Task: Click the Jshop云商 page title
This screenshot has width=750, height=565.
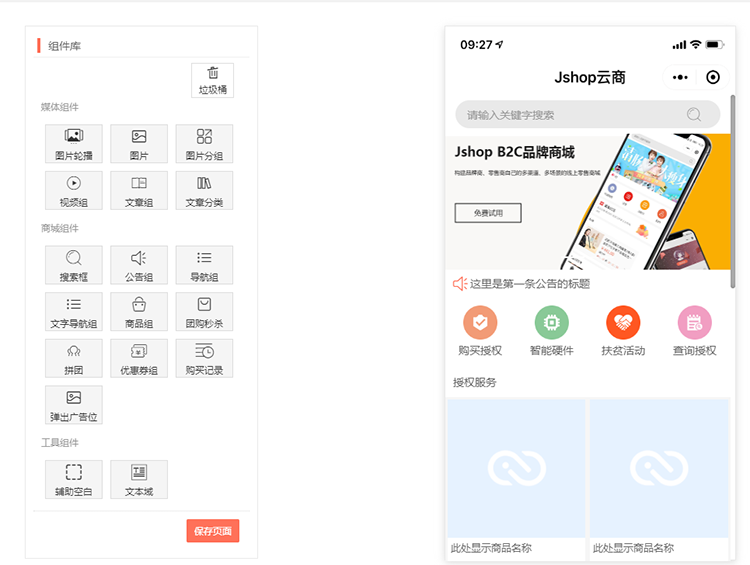Action: click(x=590, y=77)
